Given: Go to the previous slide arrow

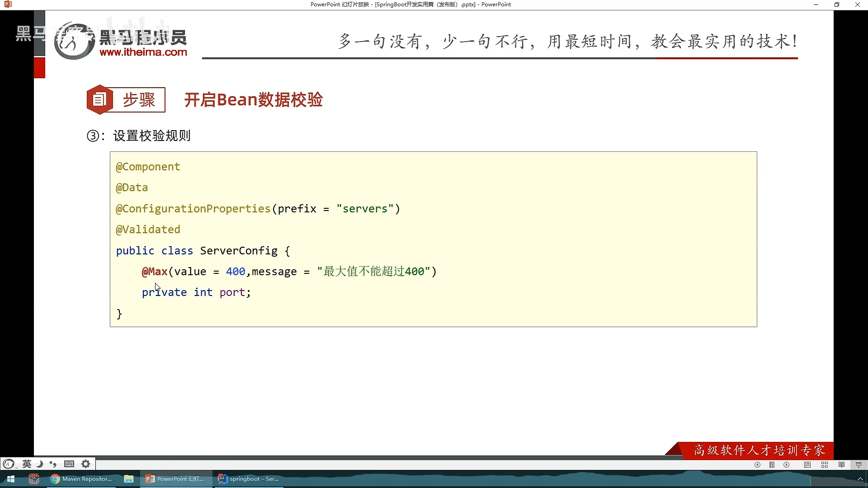Looking at the screenshot, I should point(757,465).
